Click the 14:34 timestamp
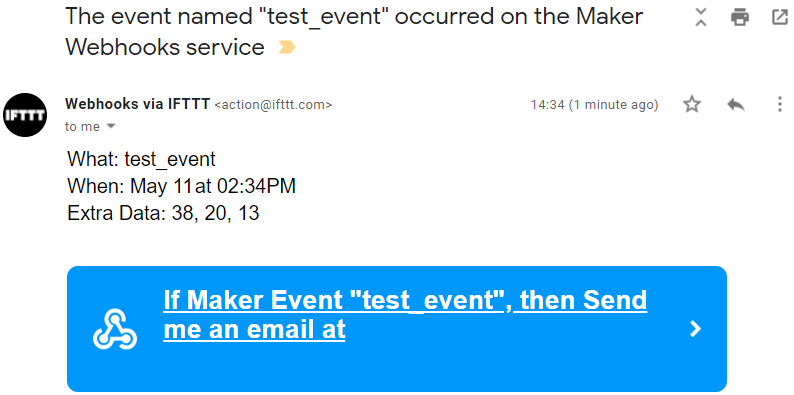The width and height of the screenshot is (794, 395). click(594, 105)
